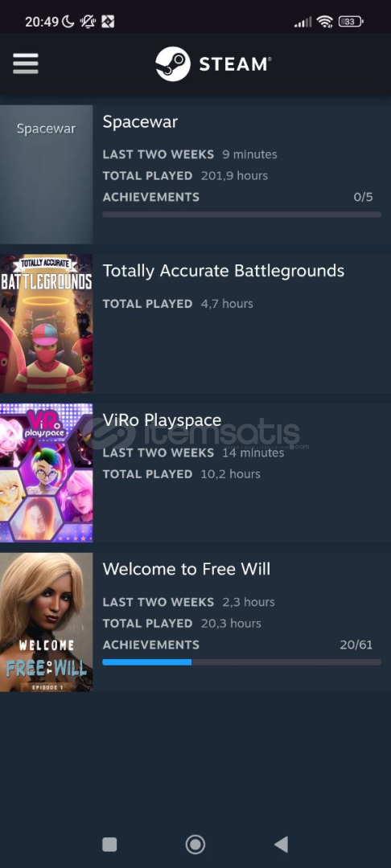Tap Welcome to Free Will achievements progress bar
This screenshot has width=391, height=868.
coord(241,662)
